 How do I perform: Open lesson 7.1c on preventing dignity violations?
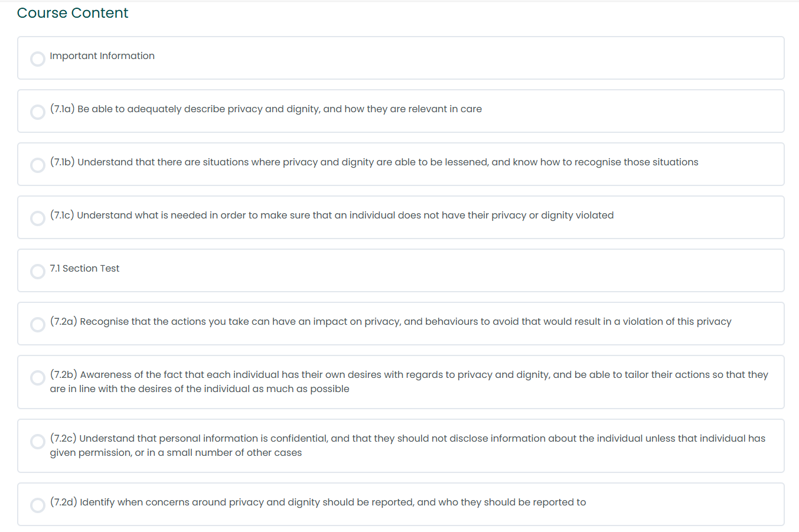pos(332,215)
